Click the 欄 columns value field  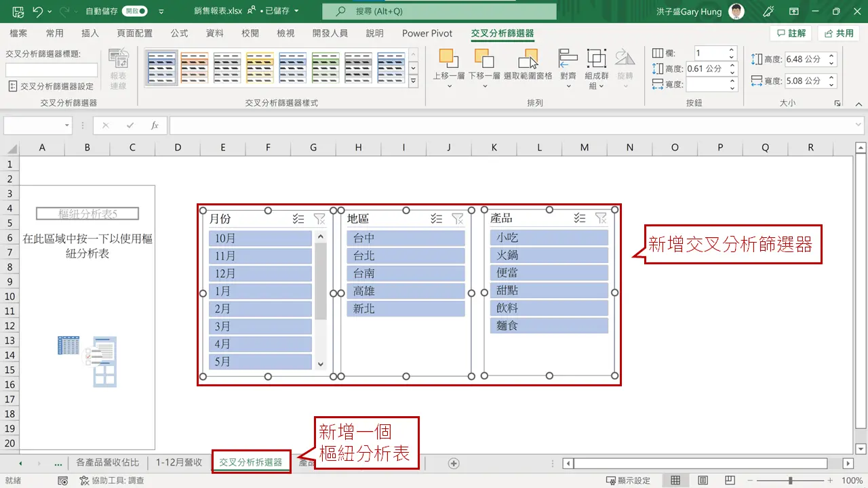pyautogui.click(x=711, y=53)
